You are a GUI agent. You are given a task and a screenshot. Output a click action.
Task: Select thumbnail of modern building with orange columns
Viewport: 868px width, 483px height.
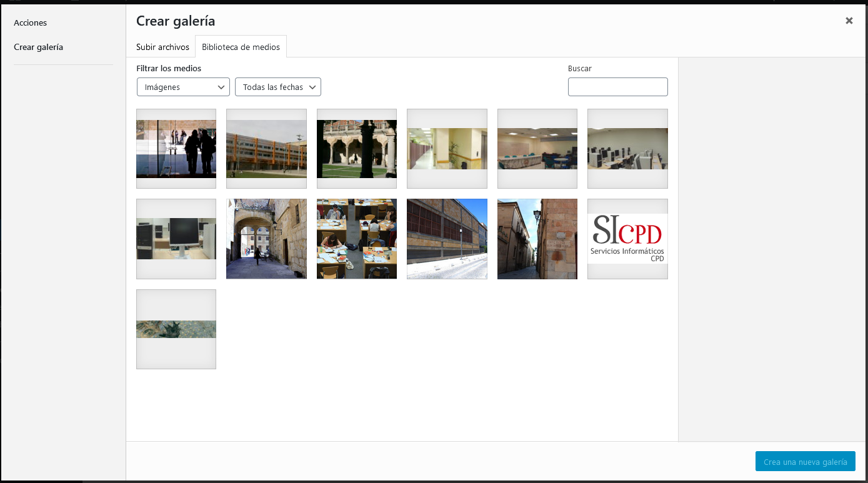266,149
